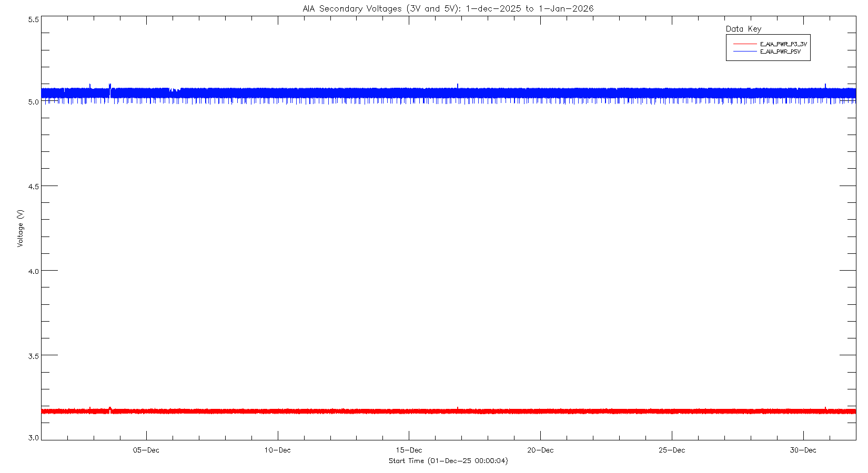Image resolution: width=868 pixels, height=473 pixels.
Task: Select the 'Voltage (V)' y-axis label
Action: pyautogui.click(x=21, y=228)
